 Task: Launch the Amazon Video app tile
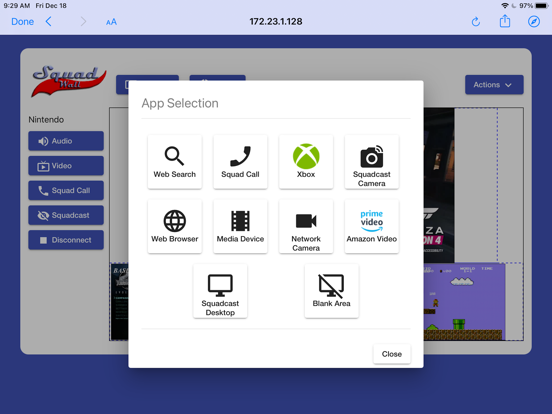point(371,226)
